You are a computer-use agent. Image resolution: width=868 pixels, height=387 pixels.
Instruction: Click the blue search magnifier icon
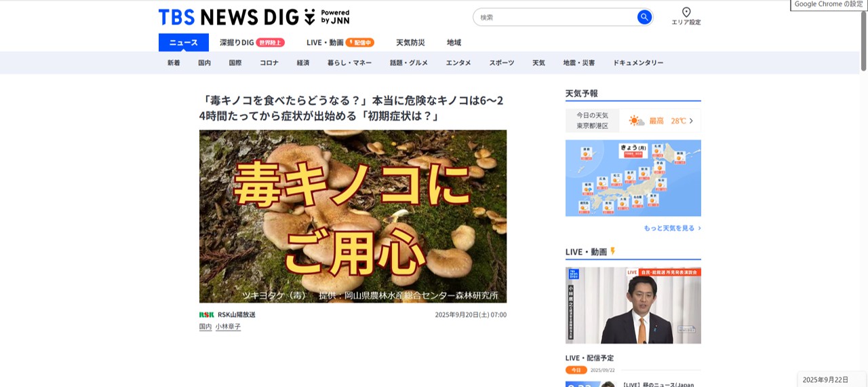tap(644, 17)
